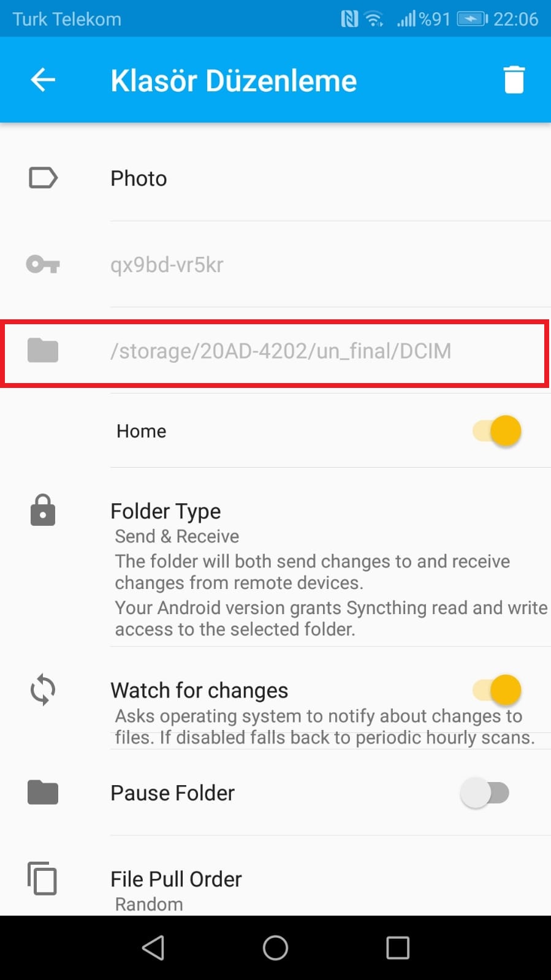The height and width of the screenshot is (980, 551).
Task: Tap the folder icon beside the storage path
Action: [43, 351]
